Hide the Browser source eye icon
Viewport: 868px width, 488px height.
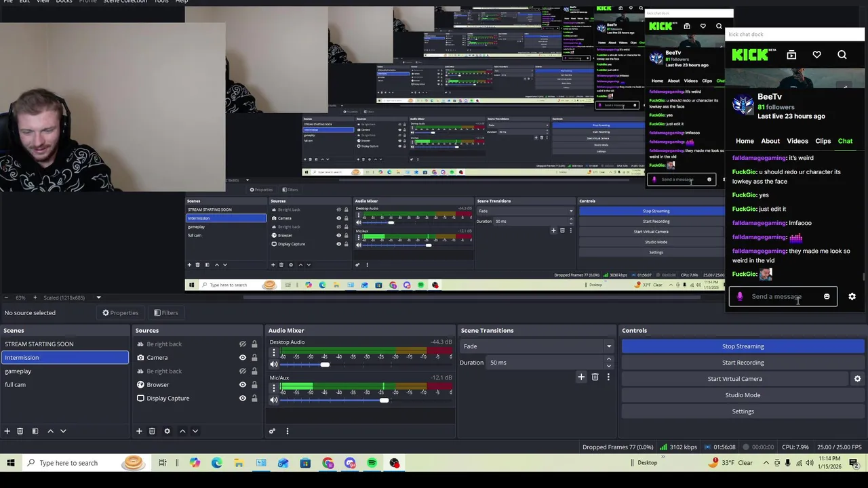tap(242, 385)
